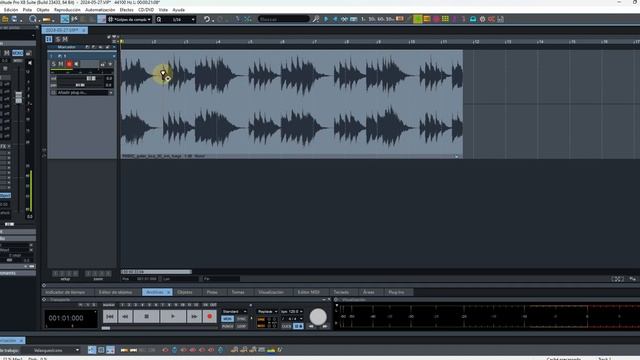Toggle the metronome CLICK button
Viewport: 640px width, 360px height.
287,326
